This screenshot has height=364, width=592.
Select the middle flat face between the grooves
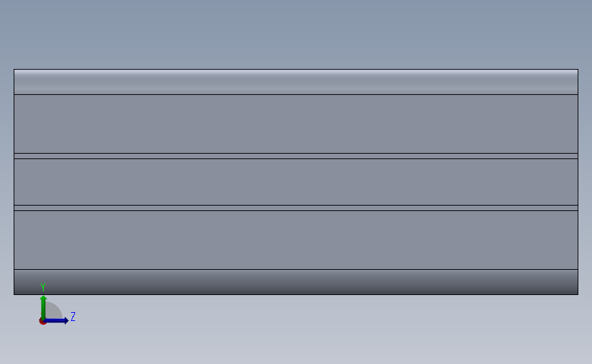[x=296, y=182]
